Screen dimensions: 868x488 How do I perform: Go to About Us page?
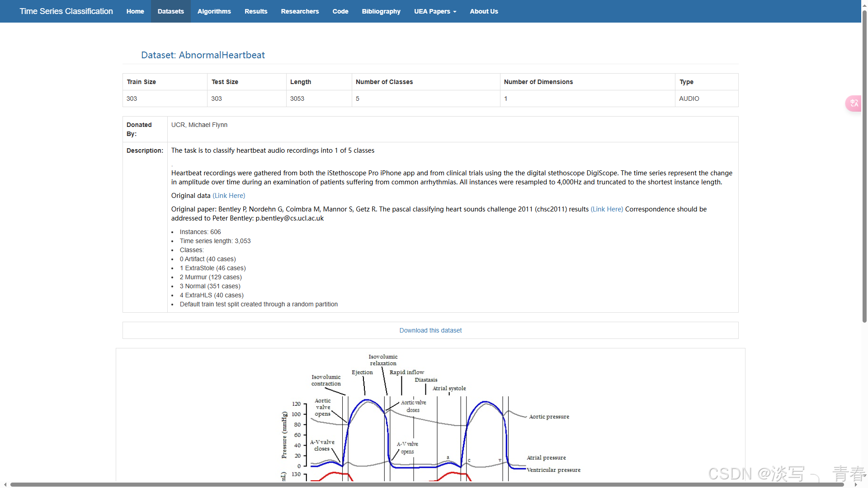(484, 11)
